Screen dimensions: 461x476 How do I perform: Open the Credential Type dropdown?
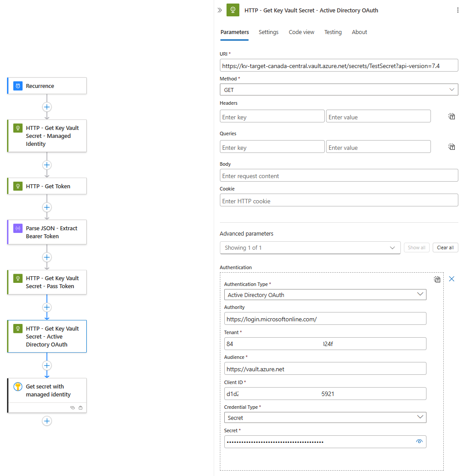(x=325, y=418)
